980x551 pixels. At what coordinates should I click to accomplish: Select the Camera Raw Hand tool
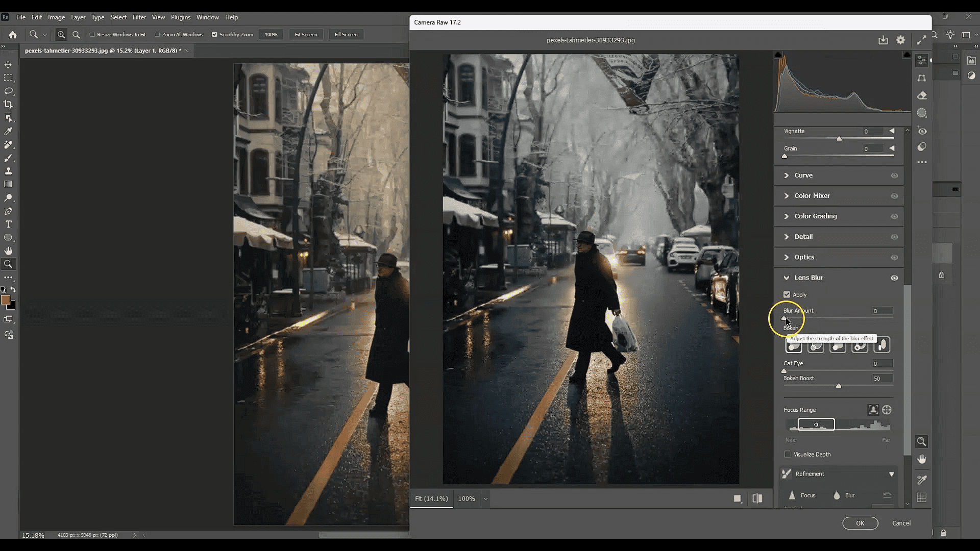click(x=921, y=459)
